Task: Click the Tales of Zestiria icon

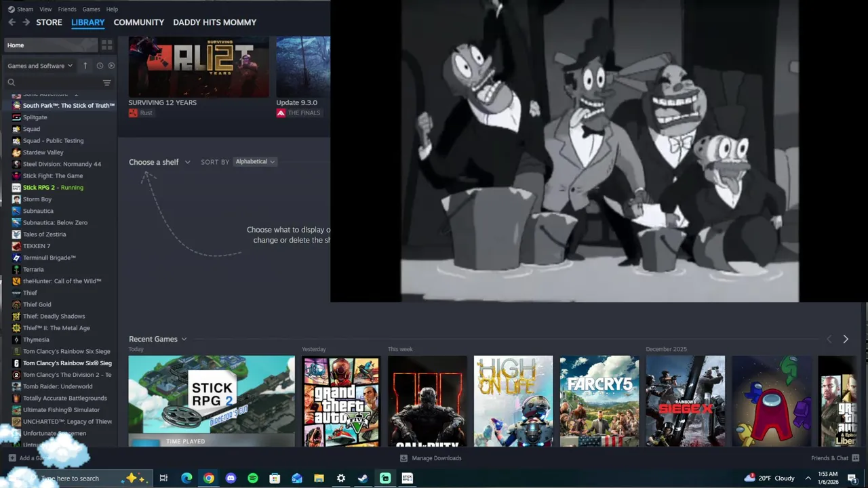Action: 16,234
